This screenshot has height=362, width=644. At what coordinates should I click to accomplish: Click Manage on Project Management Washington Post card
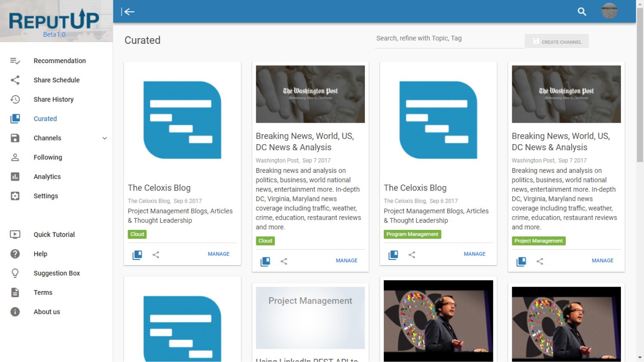602,260
